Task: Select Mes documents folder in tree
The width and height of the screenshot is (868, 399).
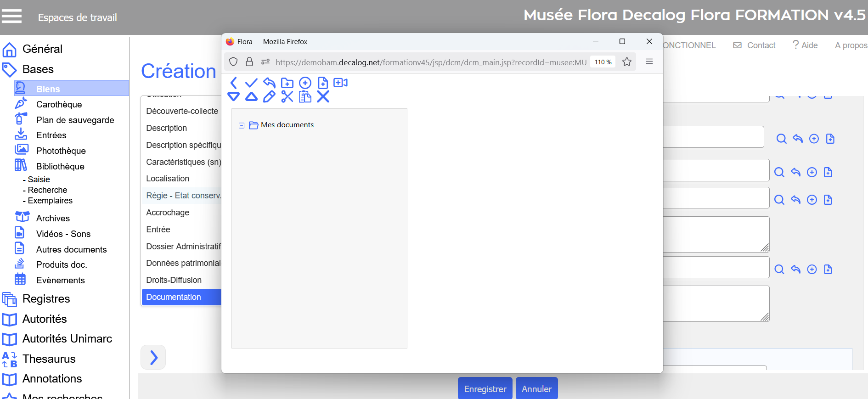Action: (287, 125)
